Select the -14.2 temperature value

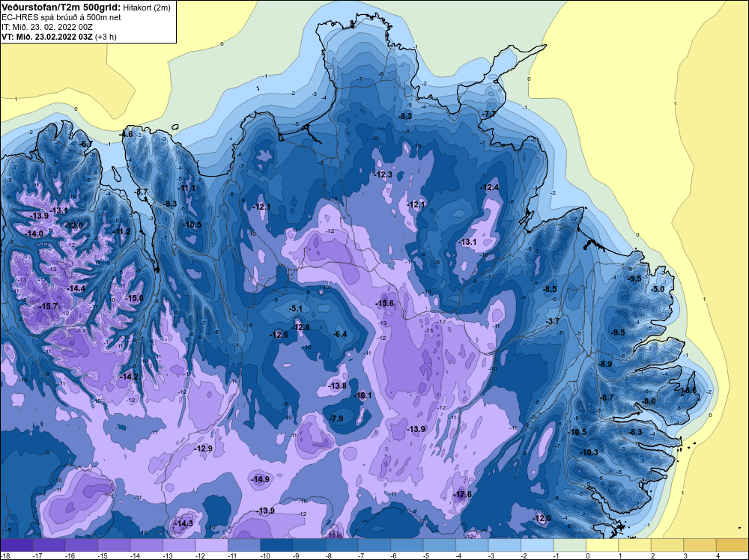[129, 377]
